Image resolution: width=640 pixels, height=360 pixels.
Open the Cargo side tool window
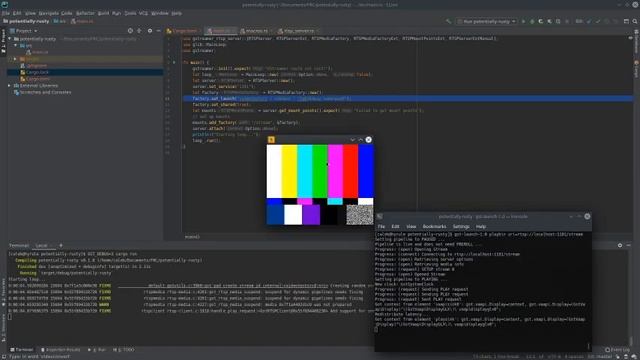pos(636,69)
